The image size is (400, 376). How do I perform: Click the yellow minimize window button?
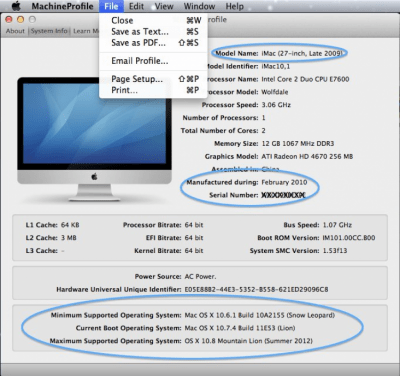pyautogui.click(x=21, y=20)
